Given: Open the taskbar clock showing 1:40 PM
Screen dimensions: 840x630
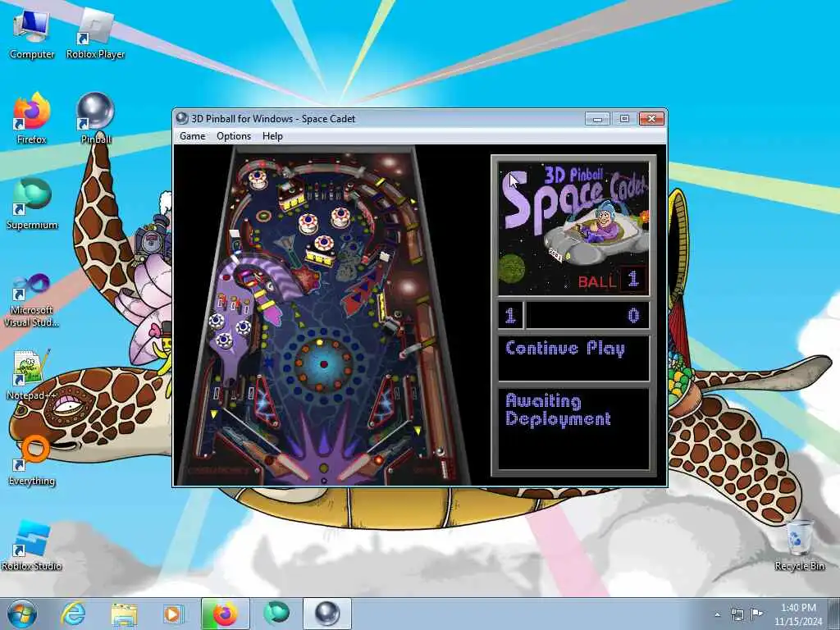Looking at the screenshot, I should pyautogui.click(x=798, y=614).
